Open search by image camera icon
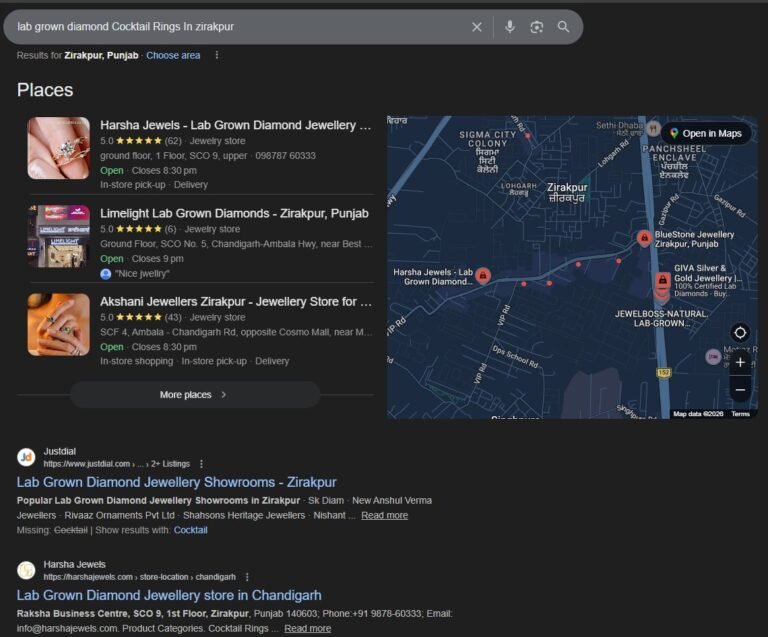 tap(537, 27)
